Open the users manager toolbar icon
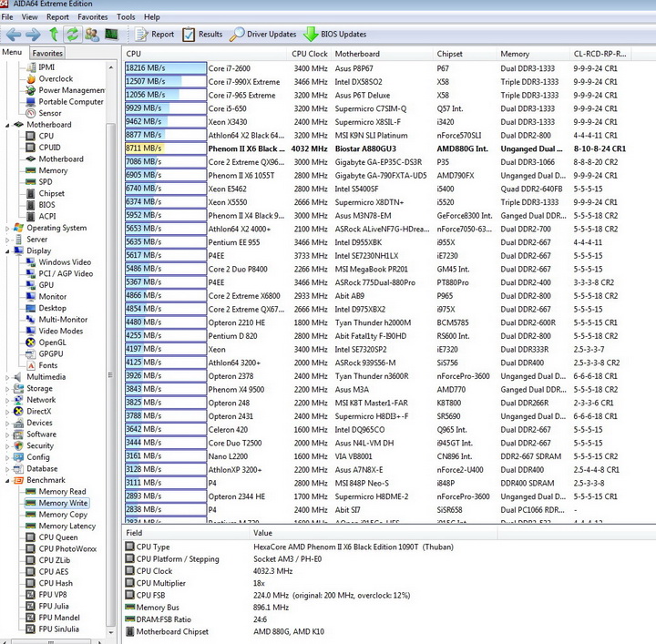Viewport: 656px width, 644px height. [92, 35]
